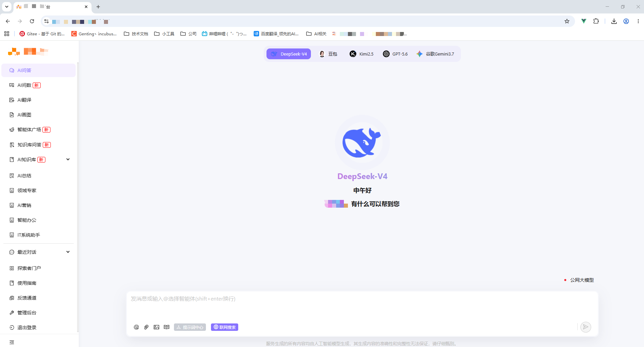Collapse the sidebar using the bottom menu icon

click(12, 342)
